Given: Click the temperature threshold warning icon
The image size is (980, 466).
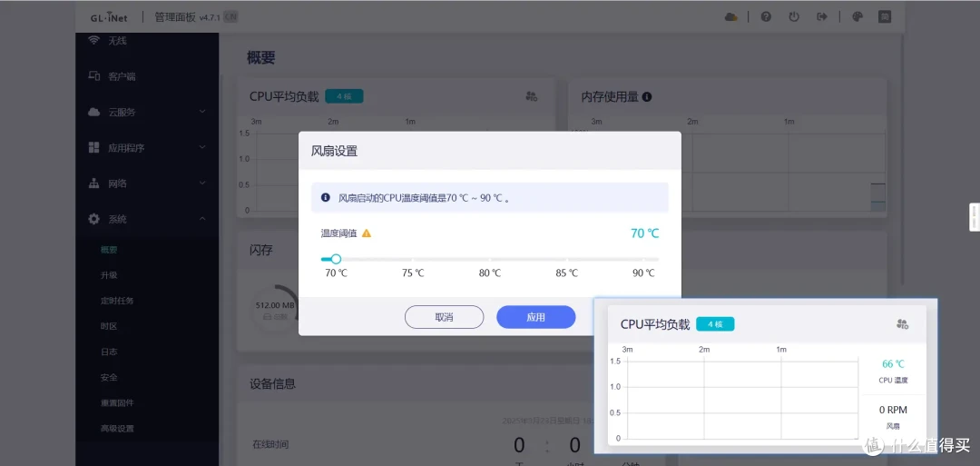Looking at the screenshot, I should pos(367,233).
